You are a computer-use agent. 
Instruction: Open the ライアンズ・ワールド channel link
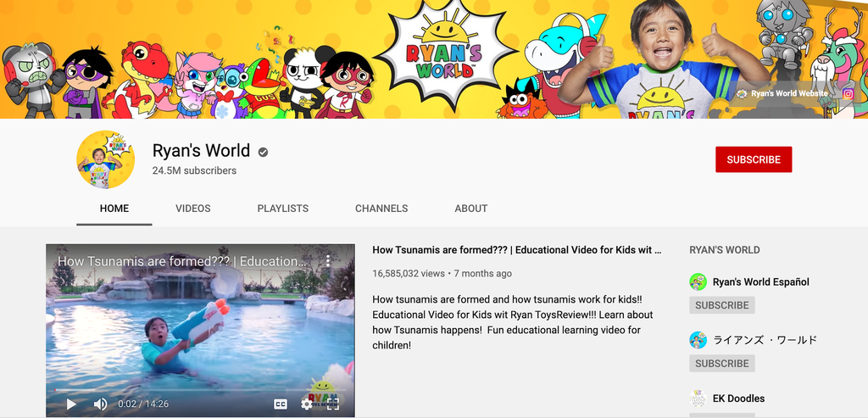coord(765,340)
